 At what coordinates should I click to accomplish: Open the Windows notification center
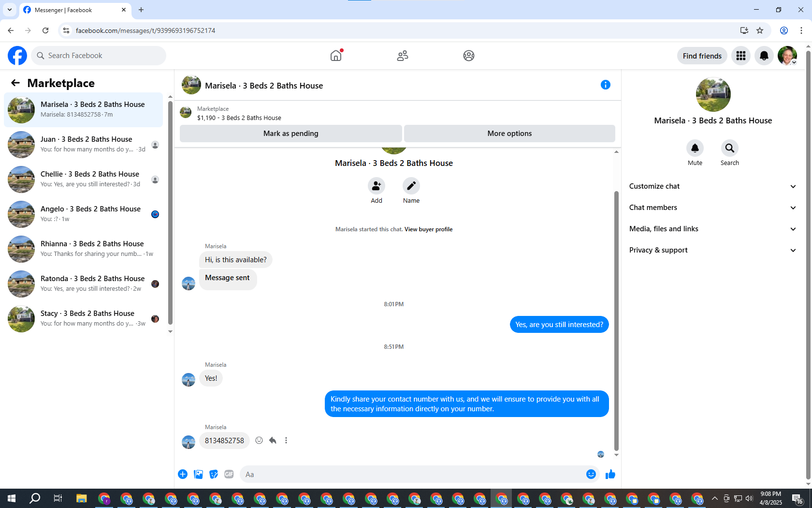pos(797,498)
